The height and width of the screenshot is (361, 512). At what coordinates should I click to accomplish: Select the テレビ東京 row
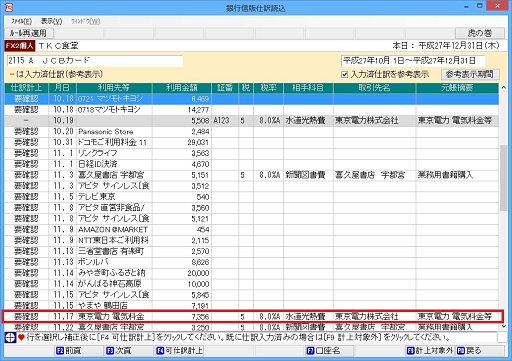(x=252, y=197)
